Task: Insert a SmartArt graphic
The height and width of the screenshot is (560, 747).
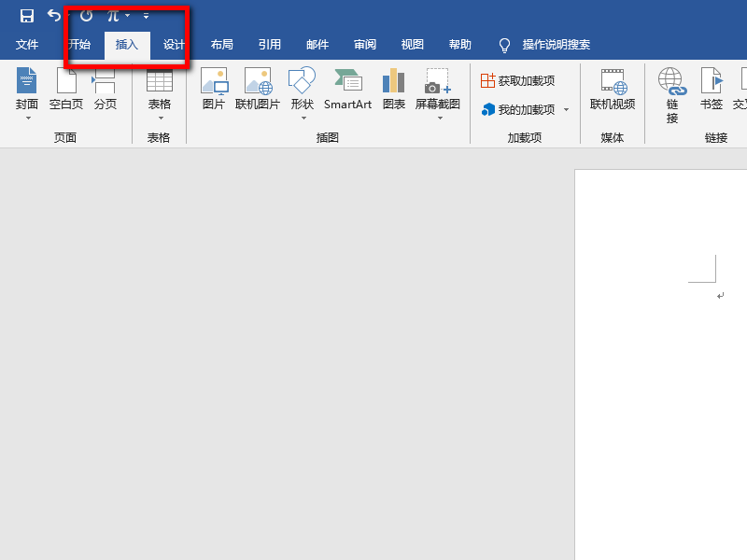Action: pyautogui.click(x=347, y=89)
